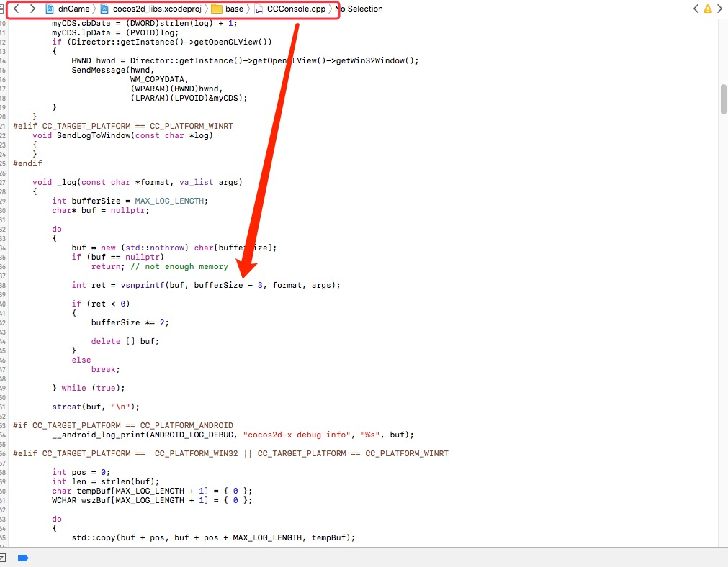Click '#if CC_TARGET_PLATFORM == CC_PLATFORM_ANDROID' line

(123, 425)
